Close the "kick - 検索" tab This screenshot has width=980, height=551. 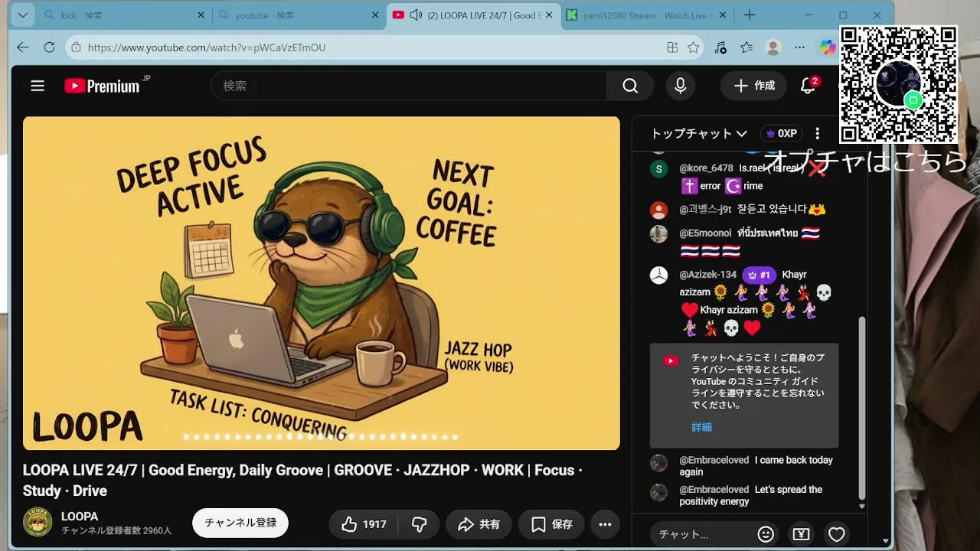[201, 15]
